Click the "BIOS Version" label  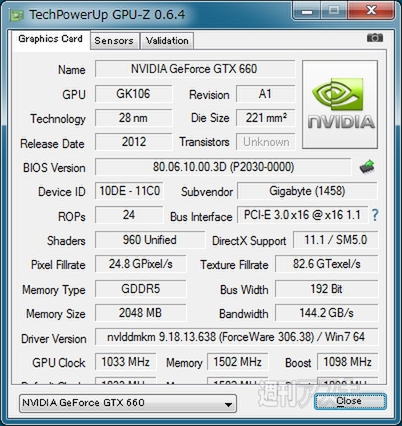(x=54, y=168)
